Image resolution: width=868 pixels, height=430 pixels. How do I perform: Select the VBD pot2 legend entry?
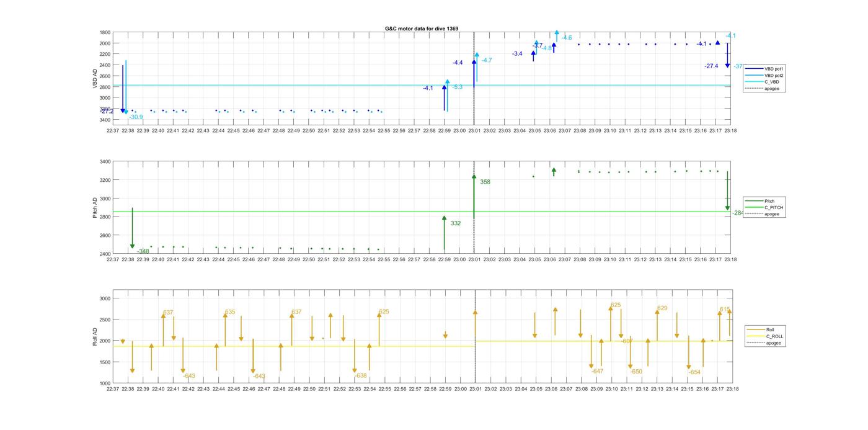[772, 75]
